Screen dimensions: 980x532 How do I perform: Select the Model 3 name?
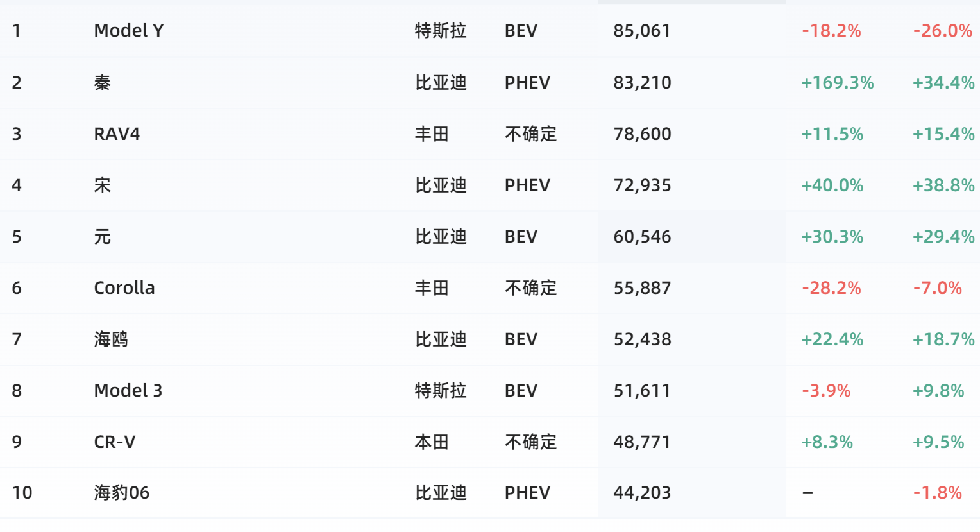point(128,390)
